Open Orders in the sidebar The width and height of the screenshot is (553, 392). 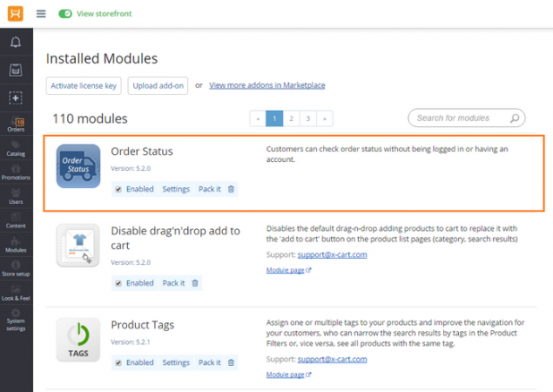[x=16, y=124]
